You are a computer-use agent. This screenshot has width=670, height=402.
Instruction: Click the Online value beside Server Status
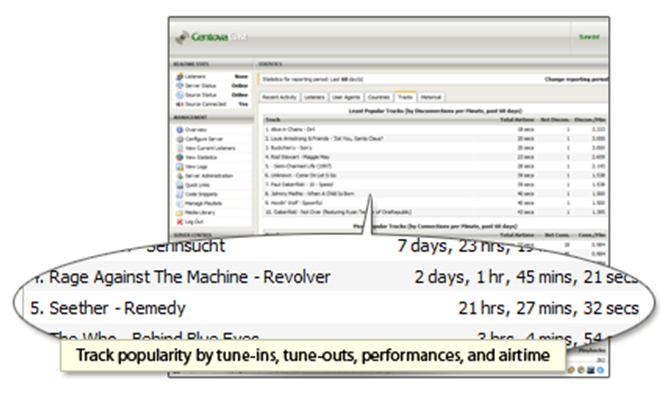240,86
